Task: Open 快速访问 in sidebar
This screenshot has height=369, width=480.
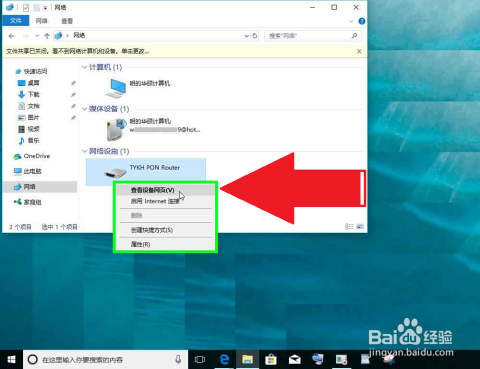Action: coord(31,71)
